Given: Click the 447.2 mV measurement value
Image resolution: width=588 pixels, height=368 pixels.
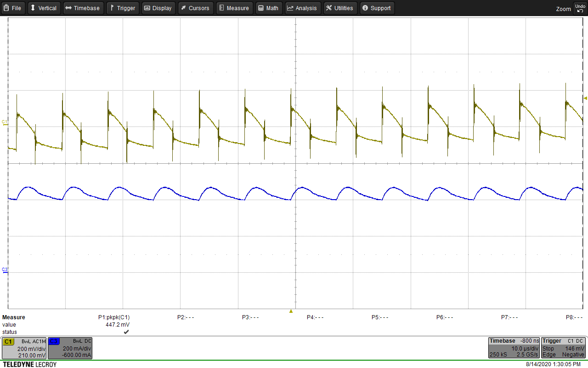Looking at the screenshot, I should [x=118, y=325].
